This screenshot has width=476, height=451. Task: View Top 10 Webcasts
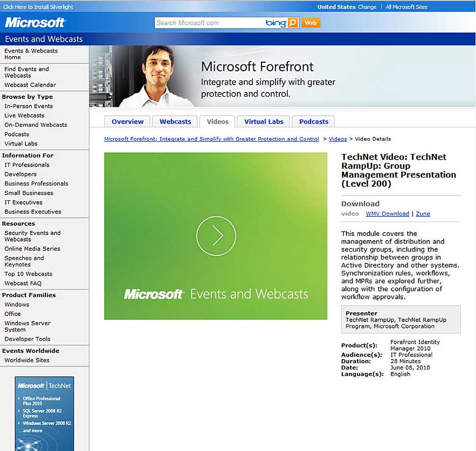[28, 274]
